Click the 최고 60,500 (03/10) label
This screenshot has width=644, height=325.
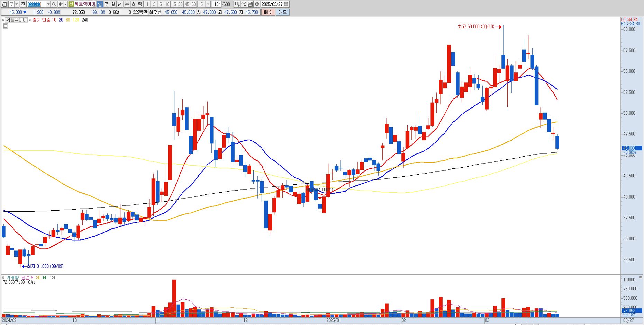[476, 27]
